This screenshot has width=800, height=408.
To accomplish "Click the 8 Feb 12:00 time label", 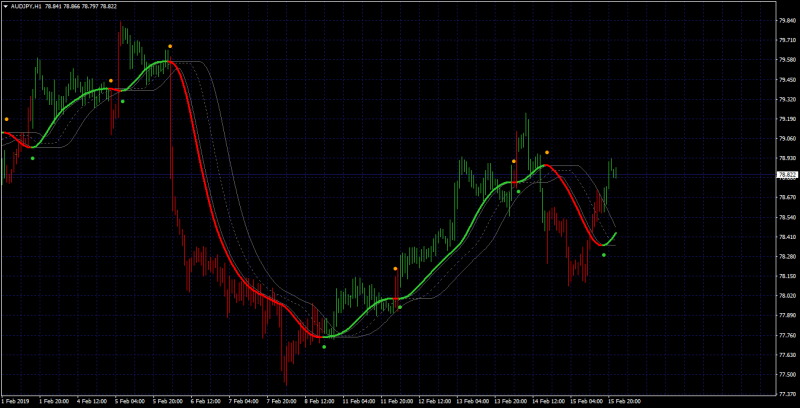I will 320,401.
